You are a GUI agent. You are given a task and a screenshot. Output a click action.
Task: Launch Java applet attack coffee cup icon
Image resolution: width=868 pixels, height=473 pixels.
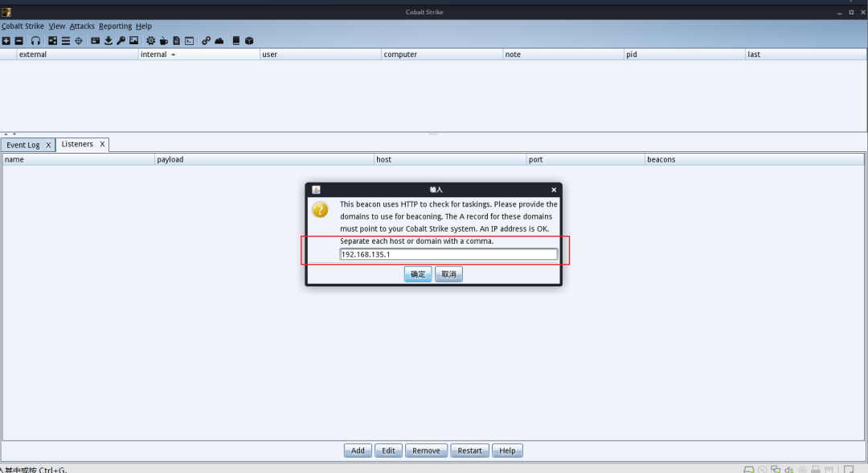click(164, 41)
